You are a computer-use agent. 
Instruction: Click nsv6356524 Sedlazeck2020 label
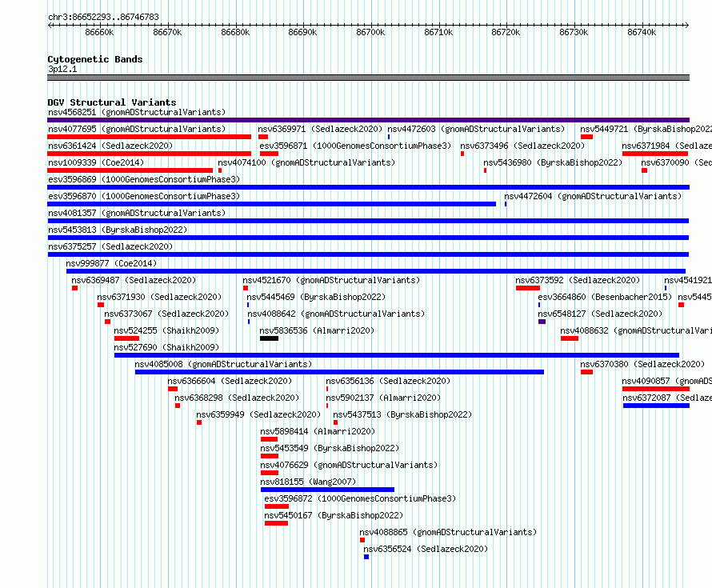(426, 549)
